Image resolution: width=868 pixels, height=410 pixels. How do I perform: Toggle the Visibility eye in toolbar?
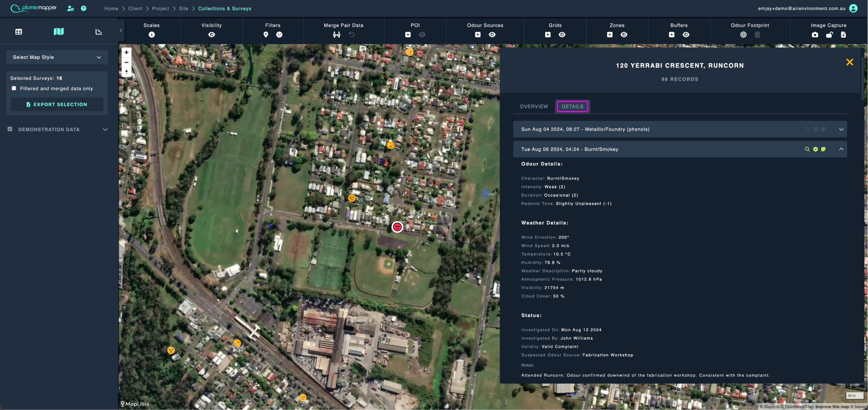coord(211,34)
